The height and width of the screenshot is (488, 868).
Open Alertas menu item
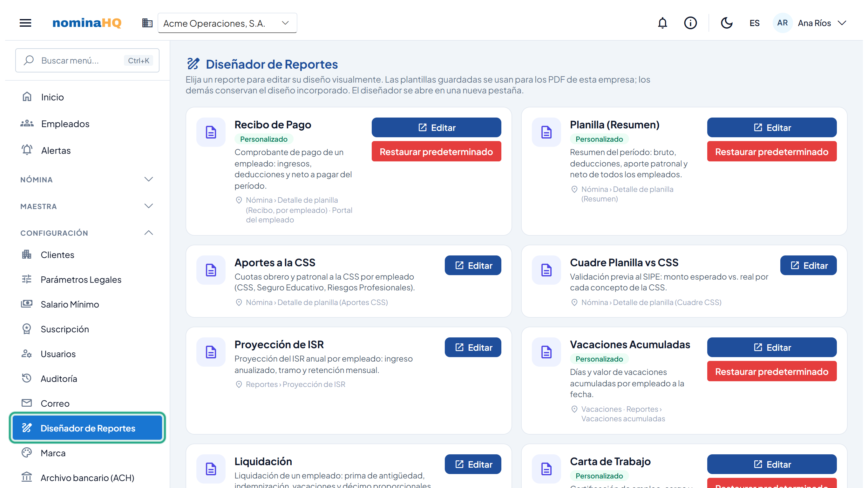click(87, 150)
